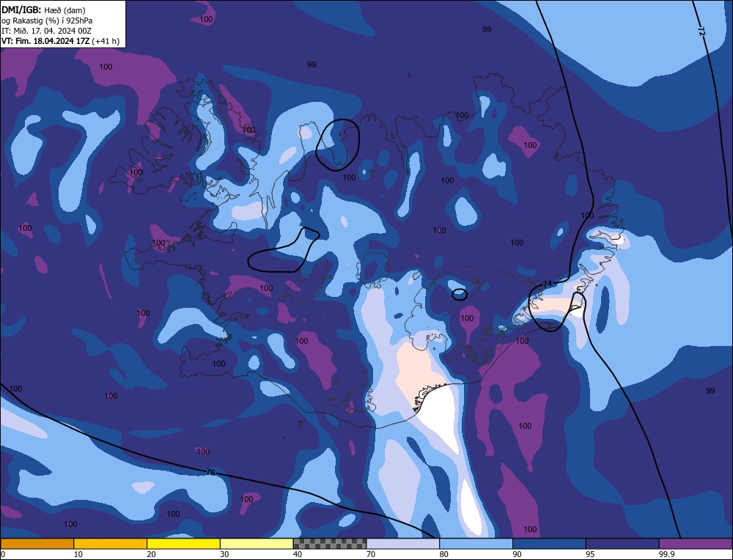Click the '95' legend scale label
Screen dimensions: 733x560
click(590, 554)
